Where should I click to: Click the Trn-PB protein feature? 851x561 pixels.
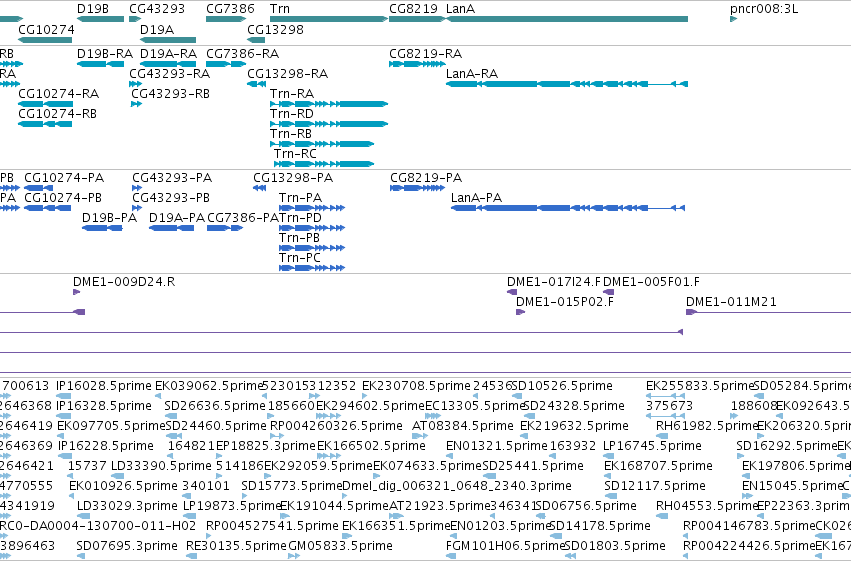click(x=312, y=248)
